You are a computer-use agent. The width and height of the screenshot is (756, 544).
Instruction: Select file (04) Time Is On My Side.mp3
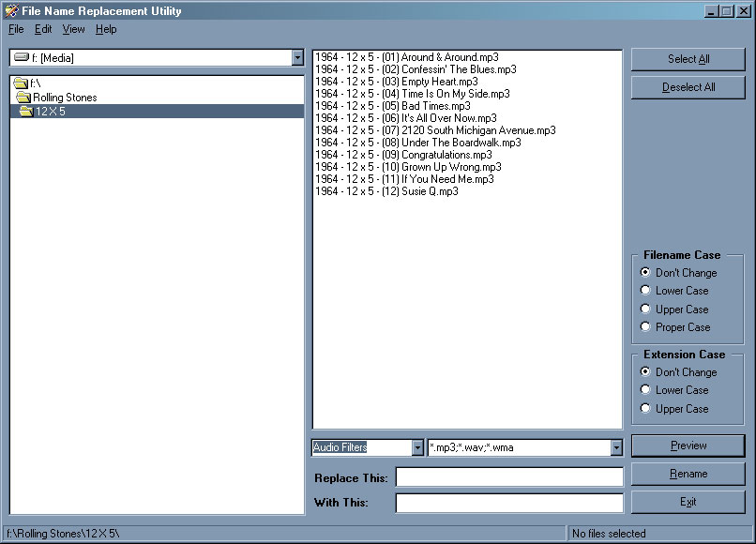(412, 94)
